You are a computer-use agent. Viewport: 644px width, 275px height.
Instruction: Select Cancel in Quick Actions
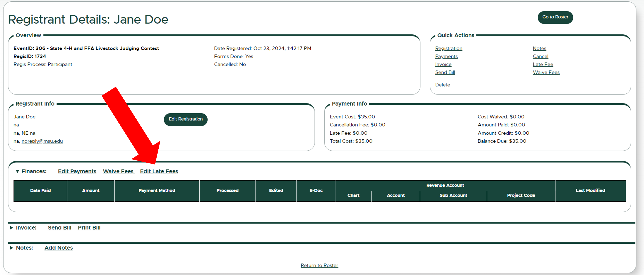click(x=541, y=56)
